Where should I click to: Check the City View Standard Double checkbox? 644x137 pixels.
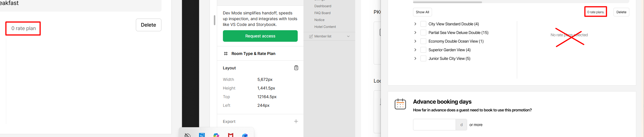tap(423, 24)
